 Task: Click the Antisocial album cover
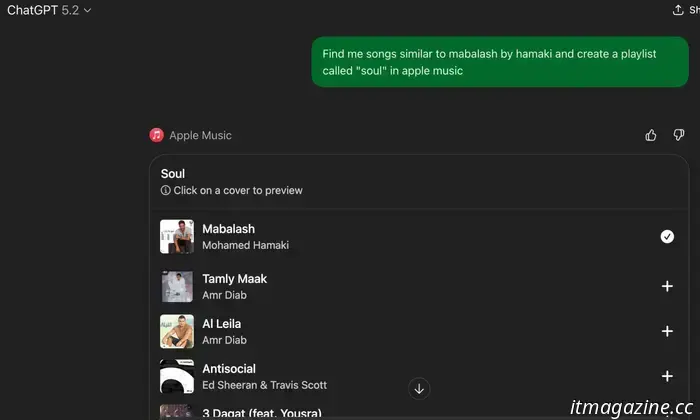click(x=177, y=376)
